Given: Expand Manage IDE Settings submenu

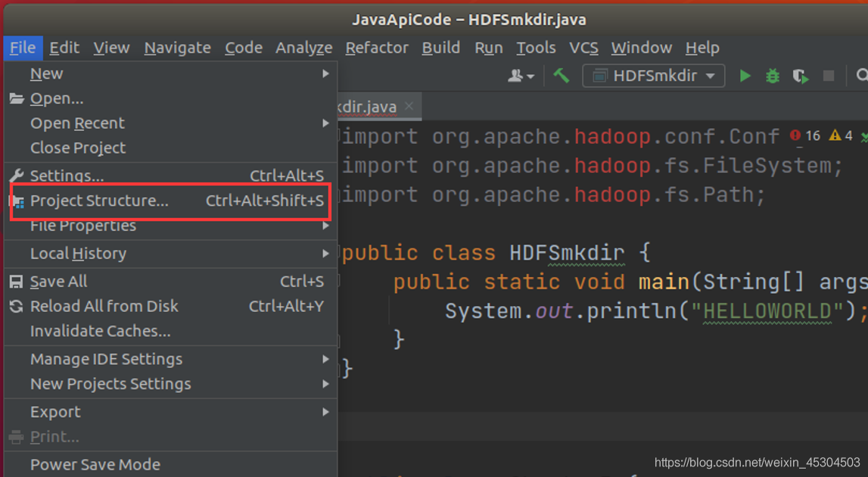Looking at the screenshot, I should pos(170,359).
